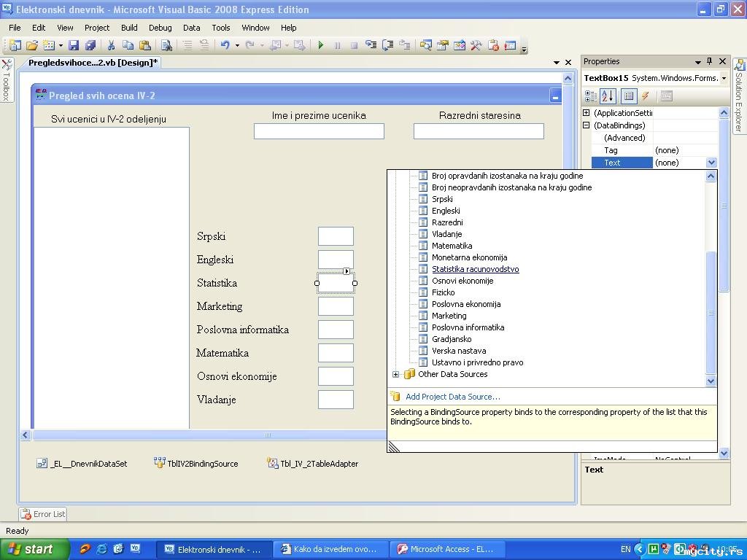The height and width of the screenshot is (560, 747).
Task: Click the Cut scissors icon
Action: pos(112,45)
